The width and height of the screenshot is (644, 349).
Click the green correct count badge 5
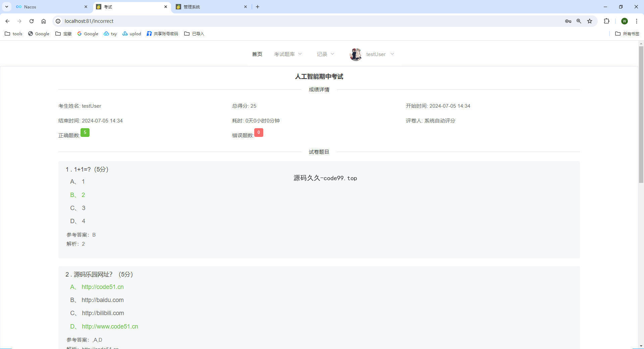click(85, 133)
